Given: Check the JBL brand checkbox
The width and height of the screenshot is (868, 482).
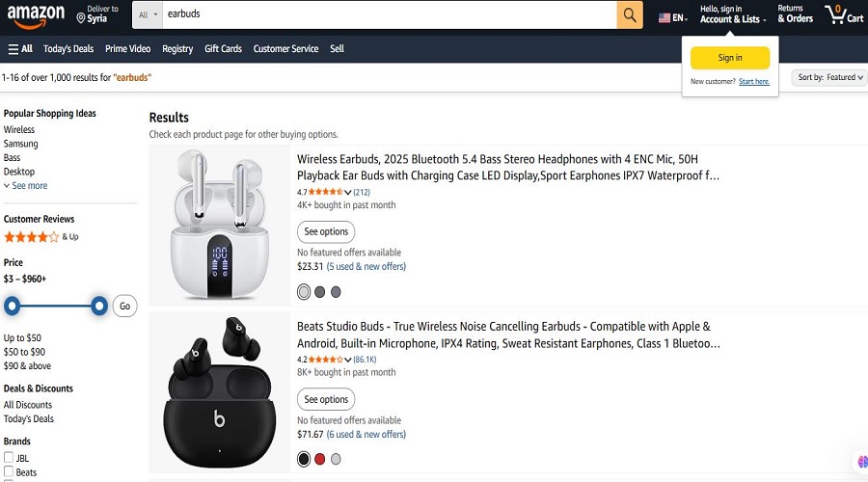Looking at the screenshot, I should 9,458.
